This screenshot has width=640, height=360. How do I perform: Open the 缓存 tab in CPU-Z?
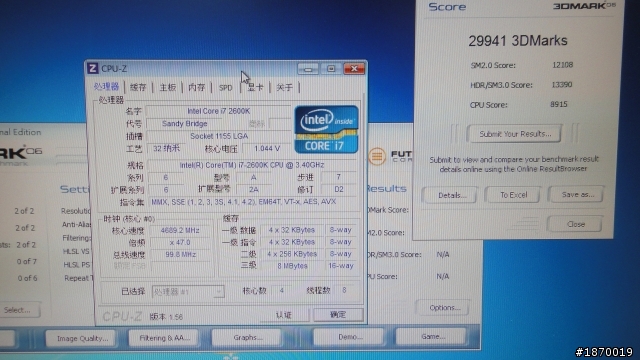click(138, 87)
